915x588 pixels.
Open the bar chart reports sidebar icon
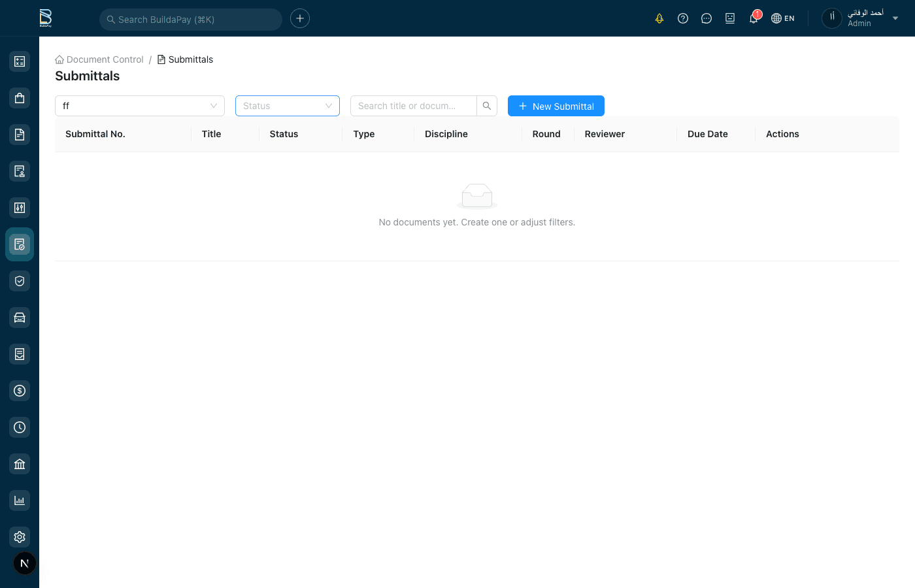coord(20,500)
